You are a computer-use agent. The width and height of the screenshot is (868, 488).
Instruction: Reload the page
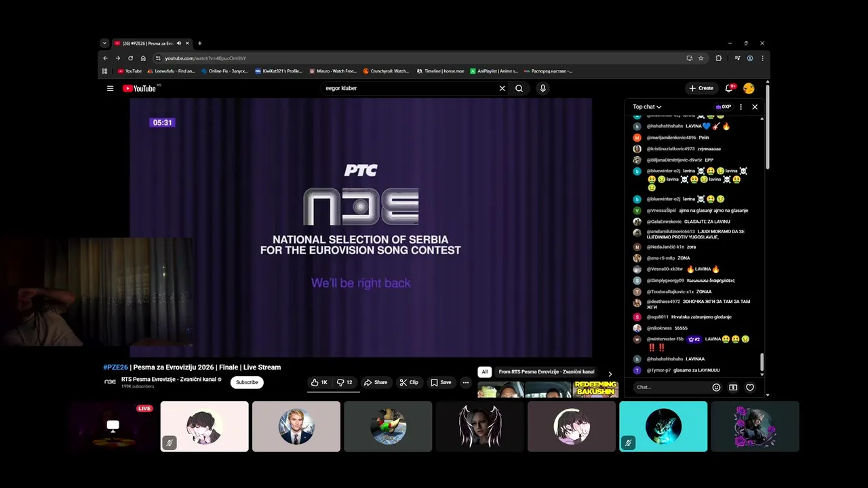click(131, 58)
